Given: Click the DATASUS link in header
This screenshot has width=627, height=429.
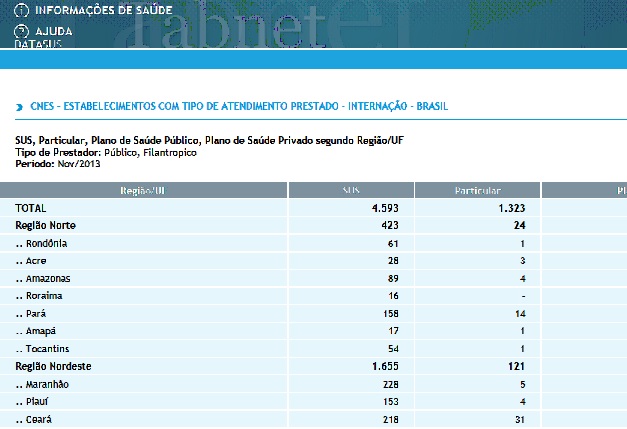Looking at the screenshot, I should (x=38, y=44).
